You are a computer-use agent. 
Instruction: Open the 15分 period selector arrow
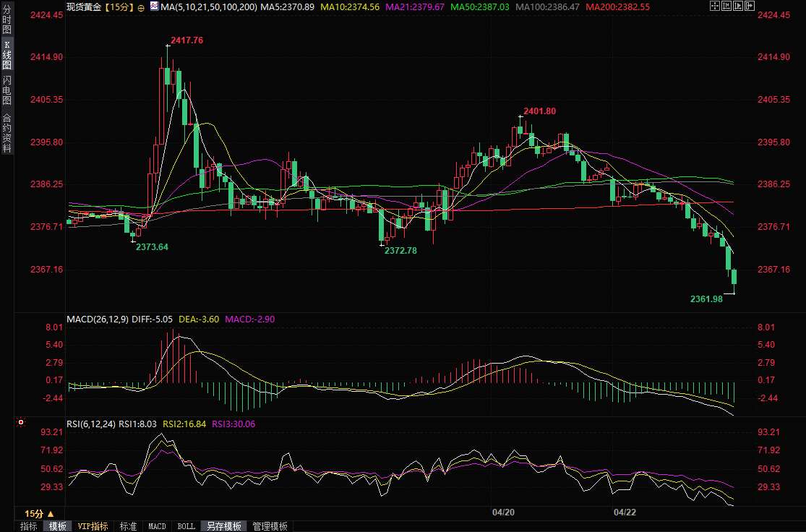50,513
